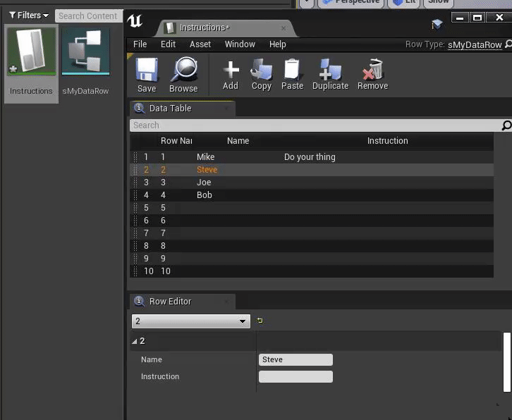
Task: Open the tutorial graduation cap icon
Action: coord(437,24)
